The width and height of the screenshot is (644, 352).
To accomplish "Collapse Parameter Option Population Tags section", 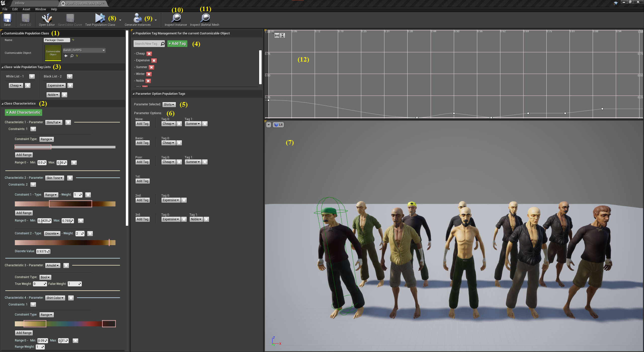I will pyautogui.click(x=134, y=94).
